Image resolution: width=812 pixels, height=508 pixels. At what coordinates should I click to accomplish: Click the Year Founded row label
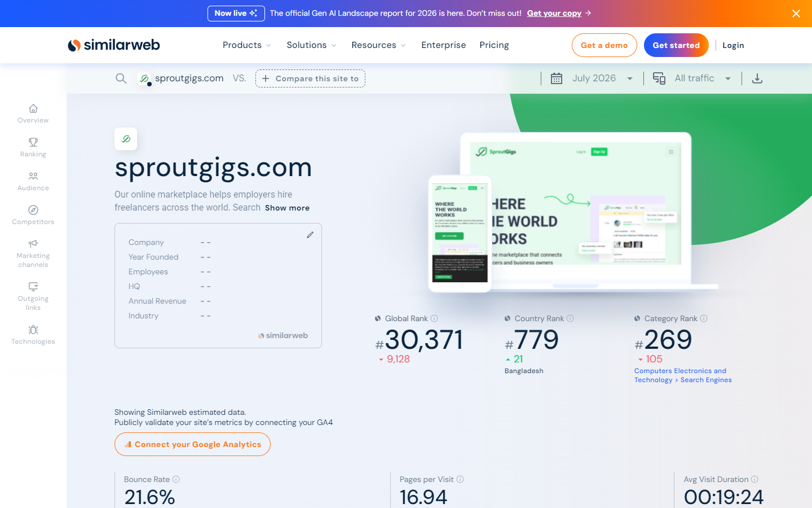[x=153, y=257]
